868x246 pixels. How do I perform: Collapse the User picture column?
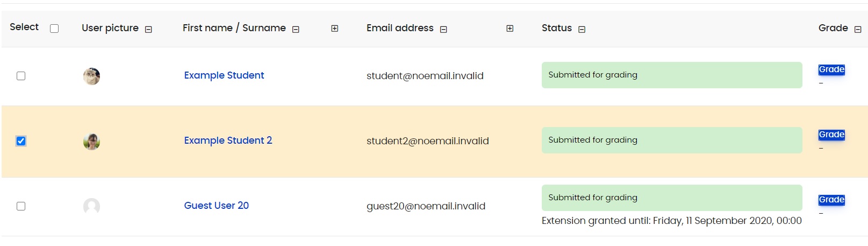[148, 30]
